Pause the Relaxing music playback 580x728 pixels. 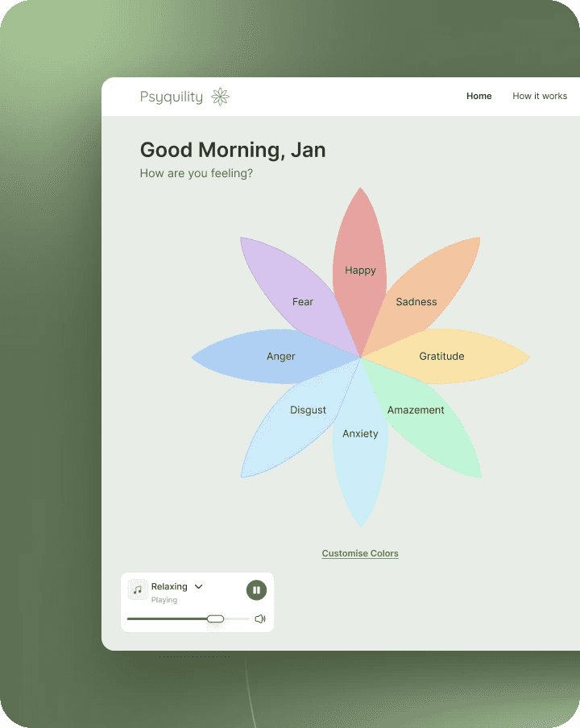coord(256,590)
